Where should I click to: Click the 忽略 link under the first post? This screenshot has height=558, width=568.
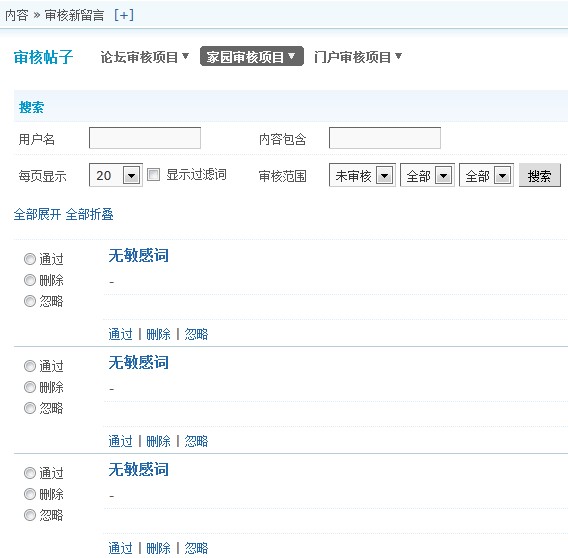click(x=196, y=334)
